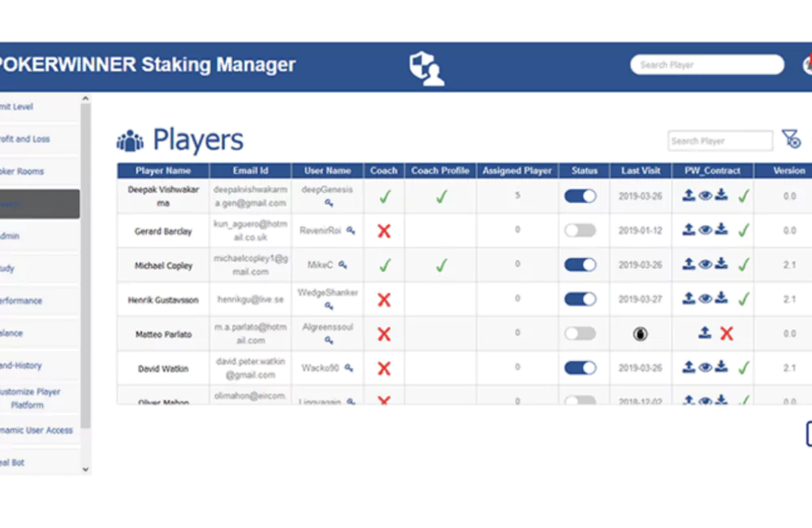Upload contract for Michael Copley

(x=689, y=264)
